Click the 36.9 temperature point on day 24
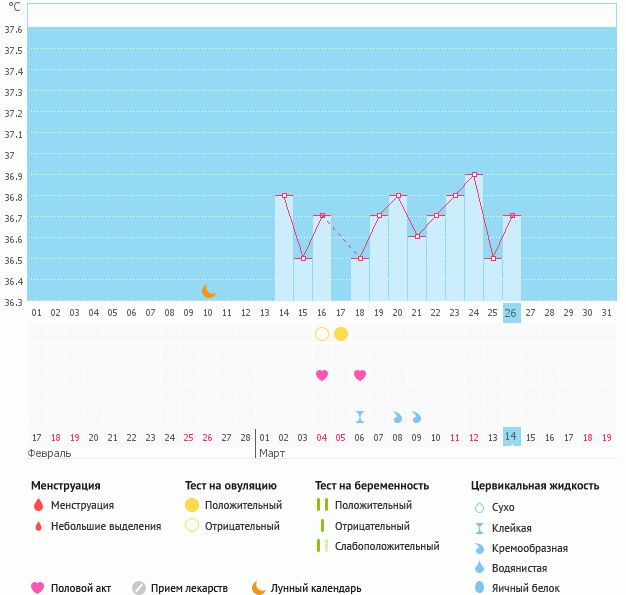The image size is (626, 595). point(474,175)
